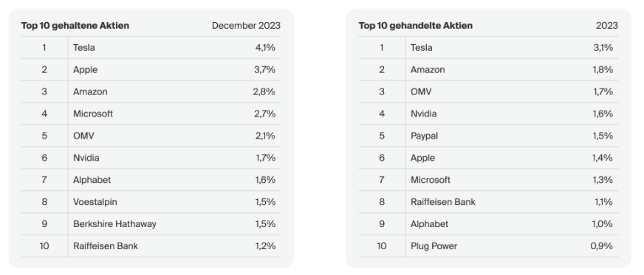Select Microsoft 2,7% percentage value
Screen dimensions: 644x275
pyautogui.click(x=265, y=114)
